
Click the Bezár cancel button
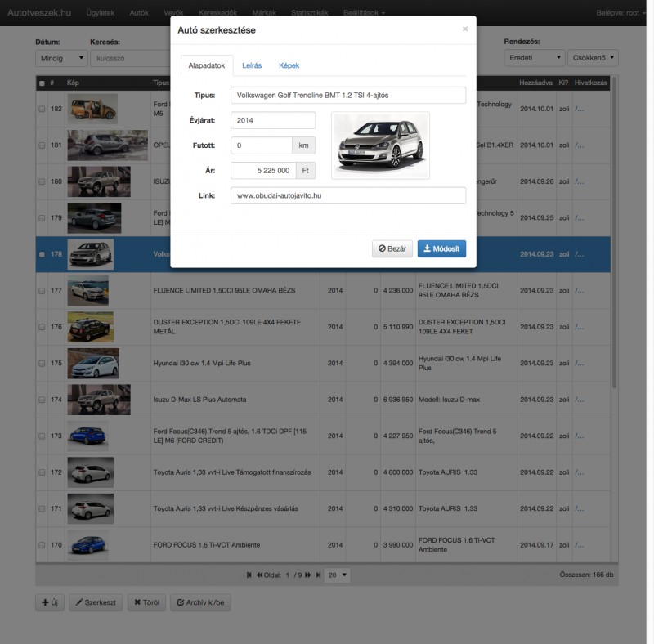coord(392,248)
